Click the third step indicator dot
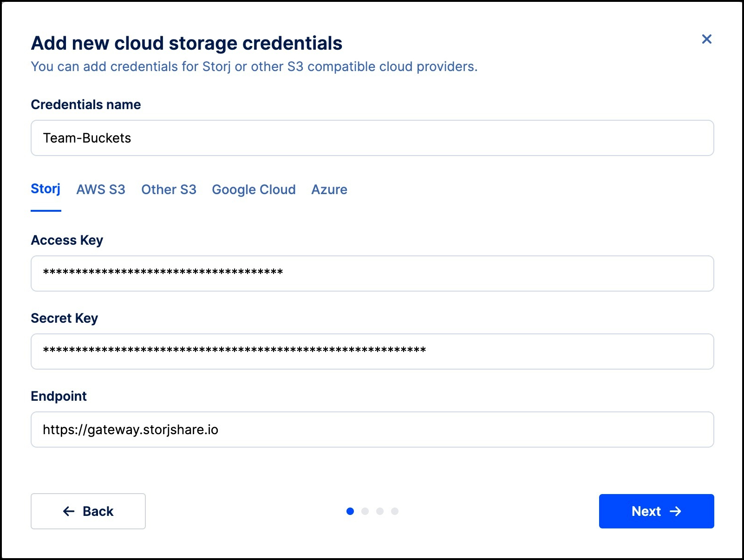 click(380, 511)
